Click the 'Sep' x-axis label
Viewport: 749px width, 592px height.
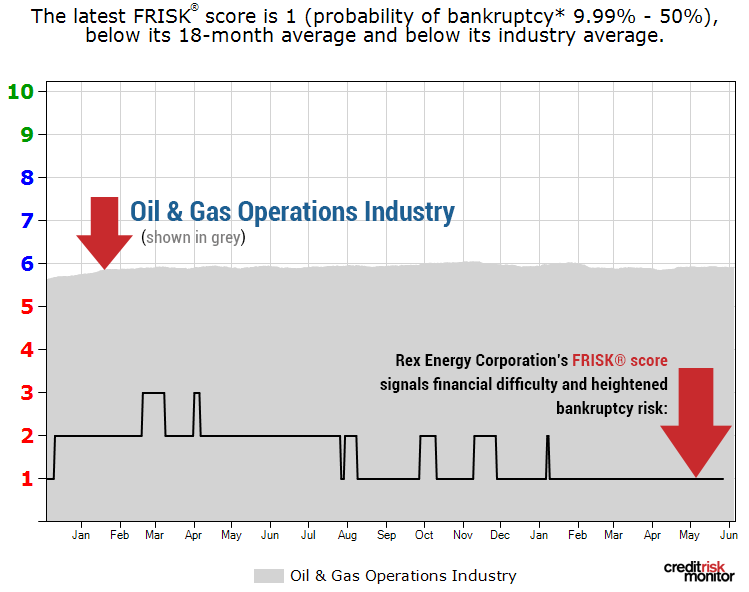coord(386,536)
